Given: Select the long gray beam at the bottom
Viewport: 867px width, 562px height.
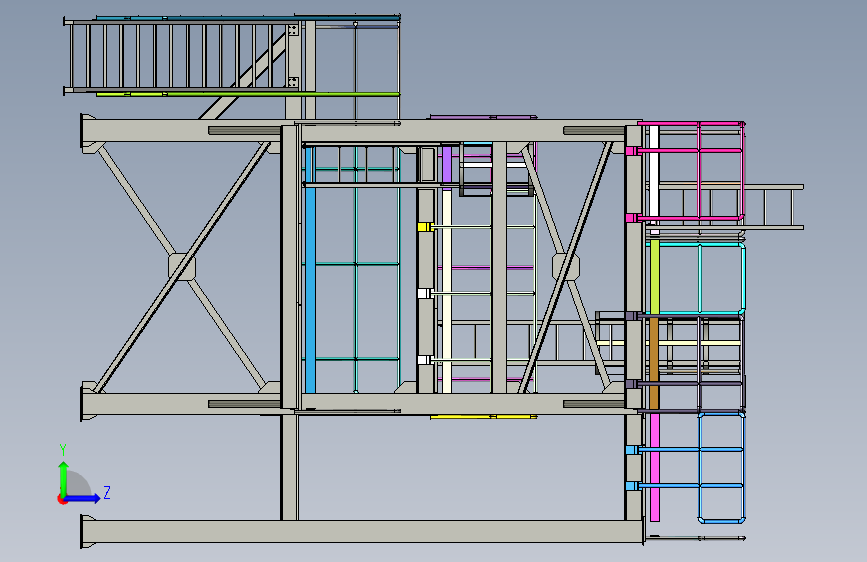Looking at the screenshot, I should pos(363,532).
